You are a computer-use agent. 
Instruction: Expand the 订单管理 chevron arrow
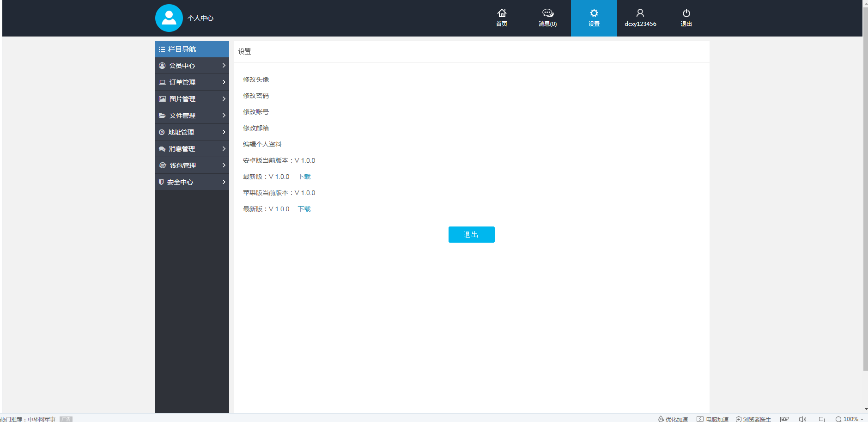click(x=224, y=82)
